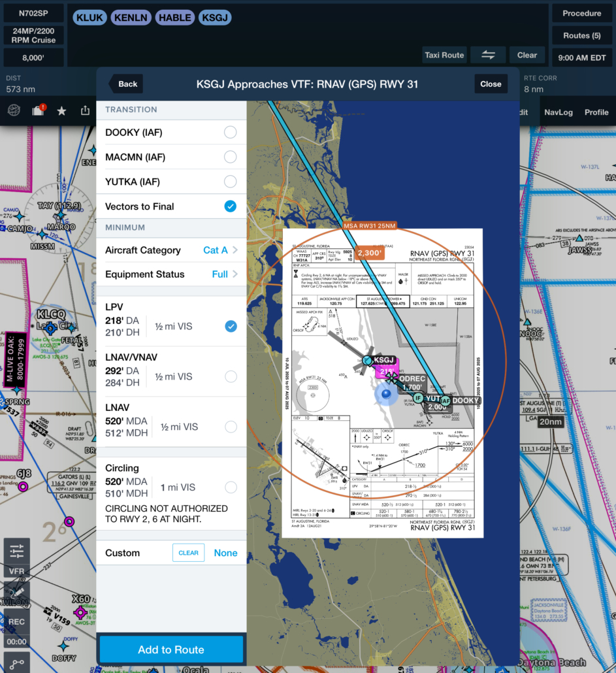The height and width of the screenshot is (673, 616).
Task: Tap the KLCQ airport symbol on chart
Action: pos(50,329)
